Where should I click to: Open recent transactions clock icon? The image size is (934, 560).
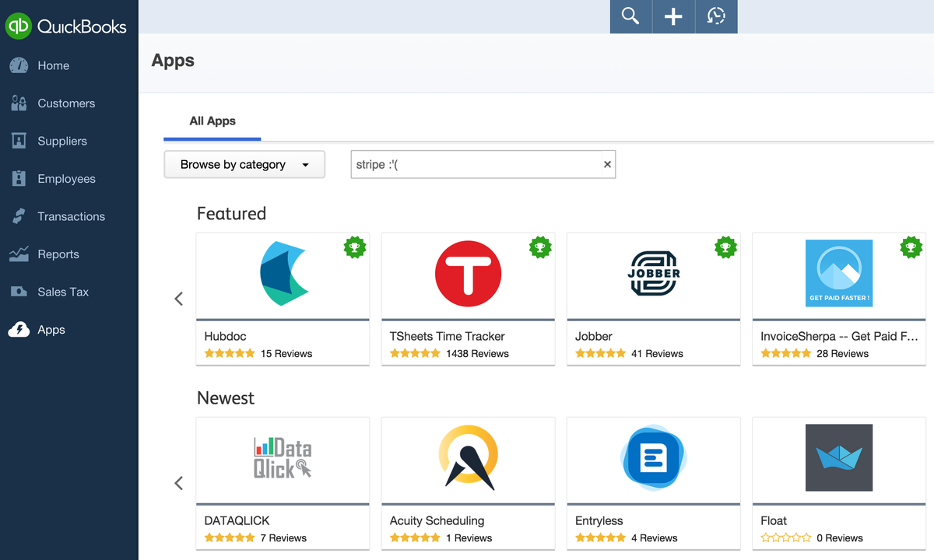tap(716, 16)
